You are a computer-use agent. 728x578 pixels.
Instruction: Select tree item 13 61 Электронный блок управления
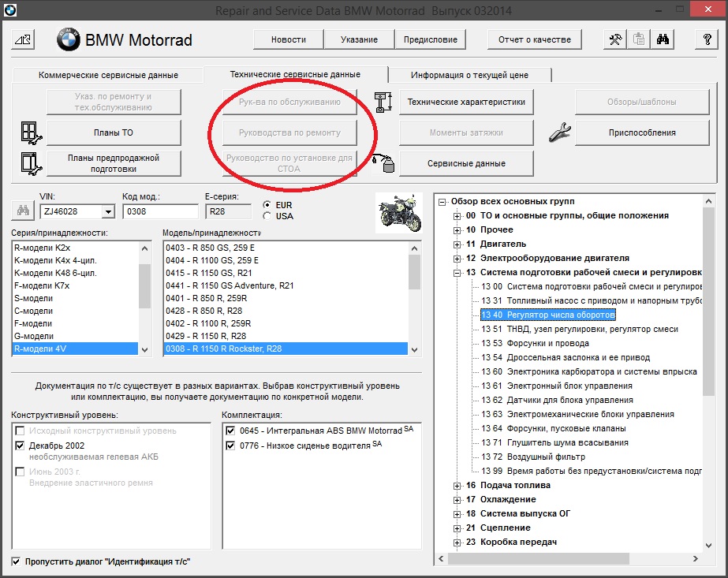tap(557, 386)
